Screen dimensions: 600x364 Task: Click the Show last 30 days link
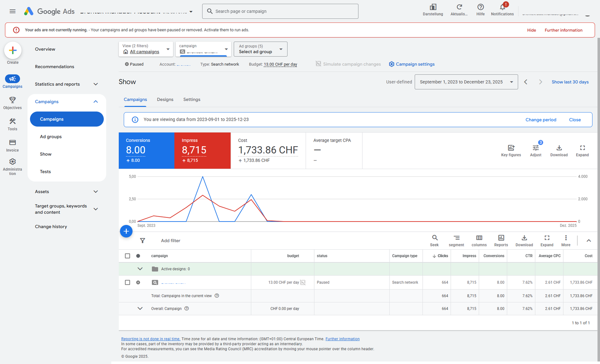click(570, 82)
